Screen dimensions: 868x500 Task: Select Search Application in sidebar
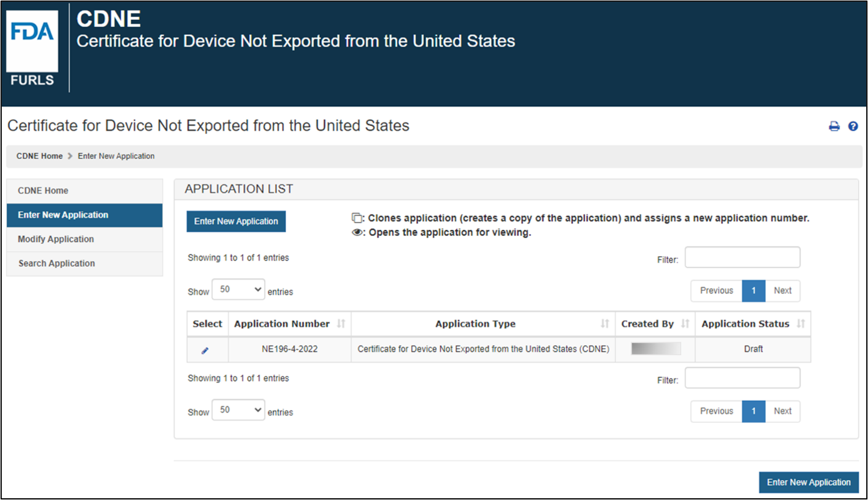[57, 264]
